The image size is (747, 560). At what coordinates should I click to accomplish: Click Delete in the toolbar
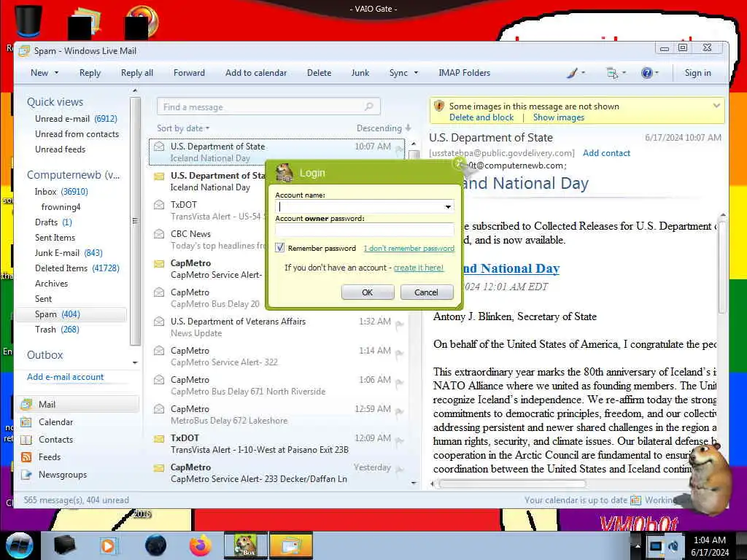point(320,73)
